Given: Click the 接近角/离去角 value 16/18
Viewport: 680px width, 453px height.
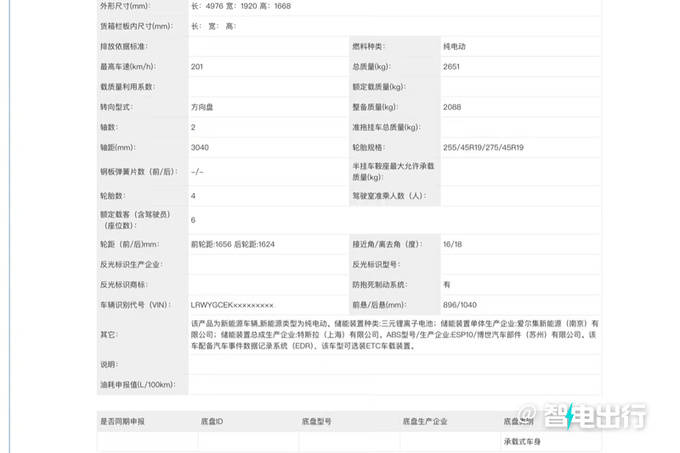Looking at the screenshot, I should click(453, 244).
